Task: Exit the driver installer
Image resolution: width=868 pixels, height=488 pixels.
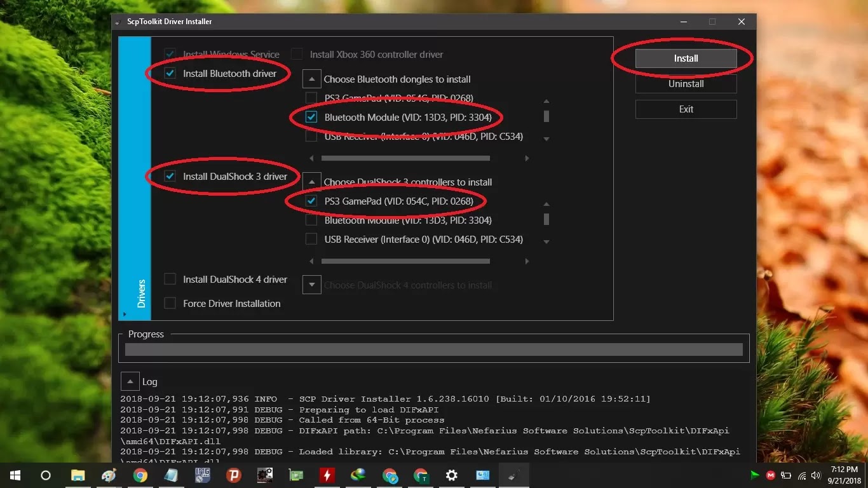Action: point(686,109)
